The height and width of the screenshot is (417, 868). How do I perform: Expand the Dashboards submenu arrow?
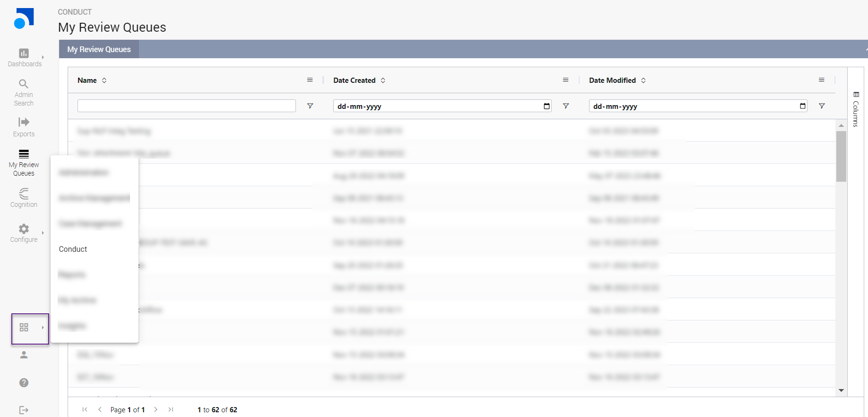pos(43,57)
